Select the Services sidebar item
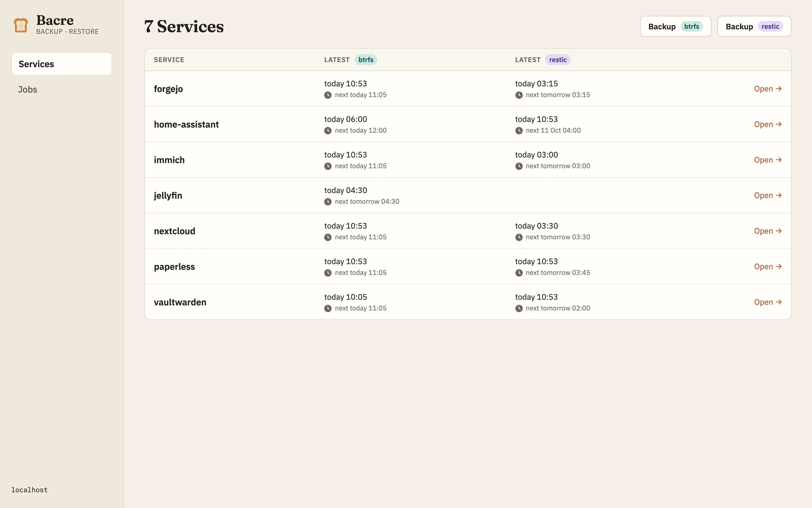This screenshot has width=812, height=508. point(62,64)
